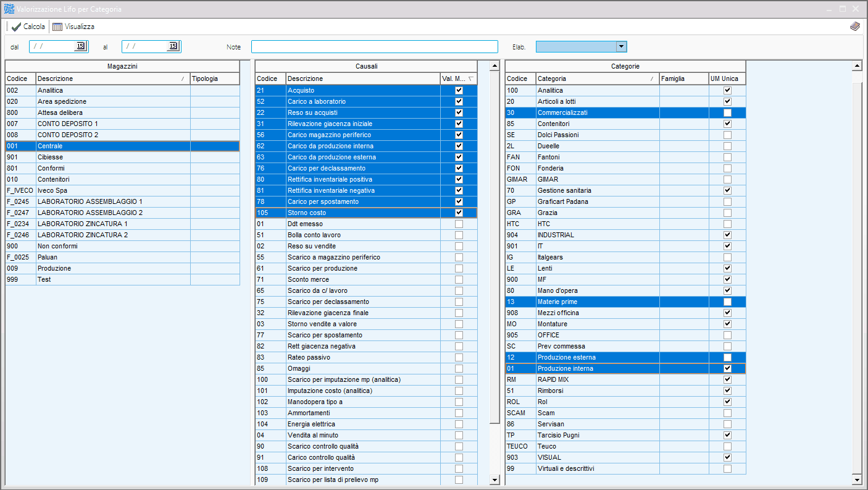Click UM Unica column header
868x490 pixels.
(x=727, y=78)
